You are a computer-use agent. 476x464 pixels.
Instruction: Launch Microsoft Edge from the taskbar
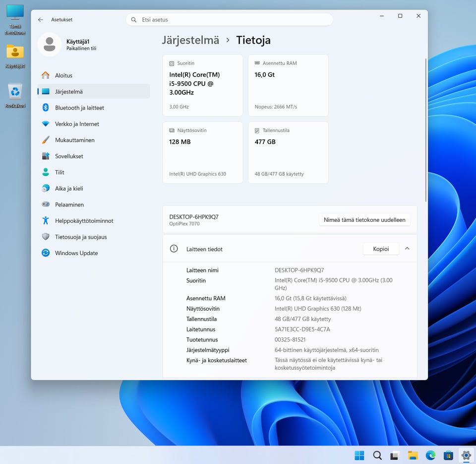(x=430, y=456)
